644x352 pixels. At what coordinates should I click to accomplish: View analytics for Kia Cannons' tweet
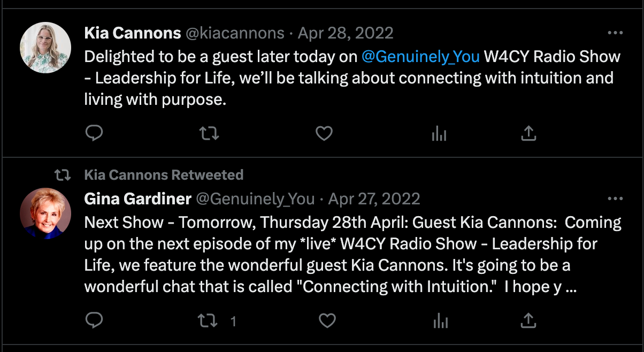(439, 133)
